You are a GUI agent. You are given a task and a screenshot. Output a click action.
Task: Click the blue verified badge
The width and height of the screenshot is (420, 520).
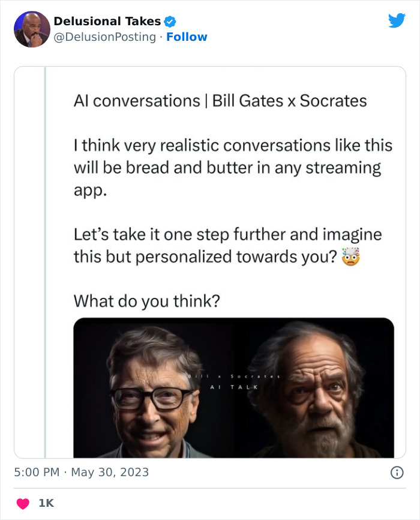point(170,22)
